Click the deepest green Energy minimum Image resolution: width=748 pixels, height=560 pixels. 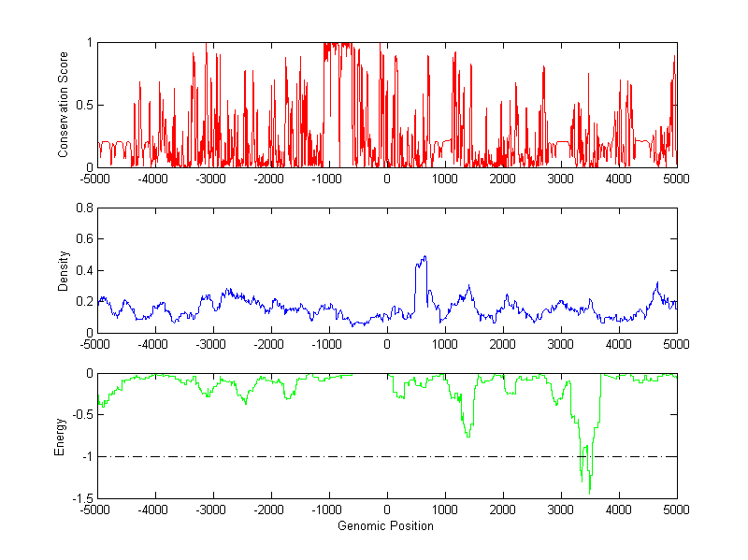pos(589,491)
